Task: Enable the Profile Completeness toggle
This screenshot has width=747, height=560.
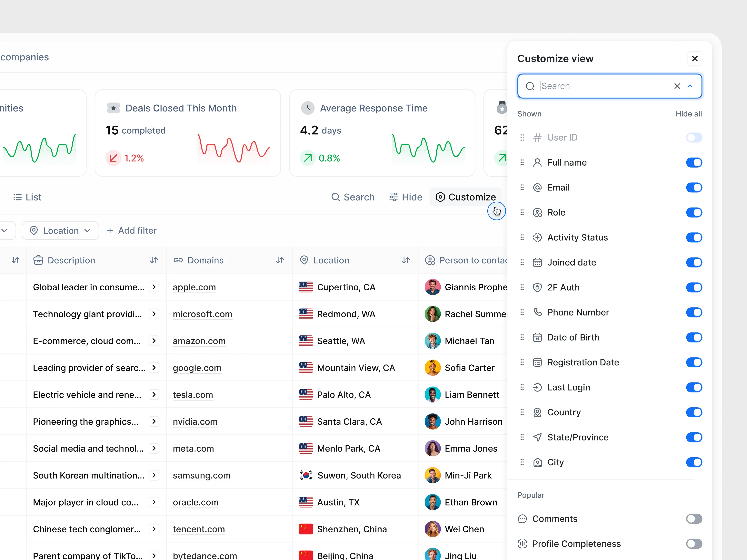Action: click(694, 544)
